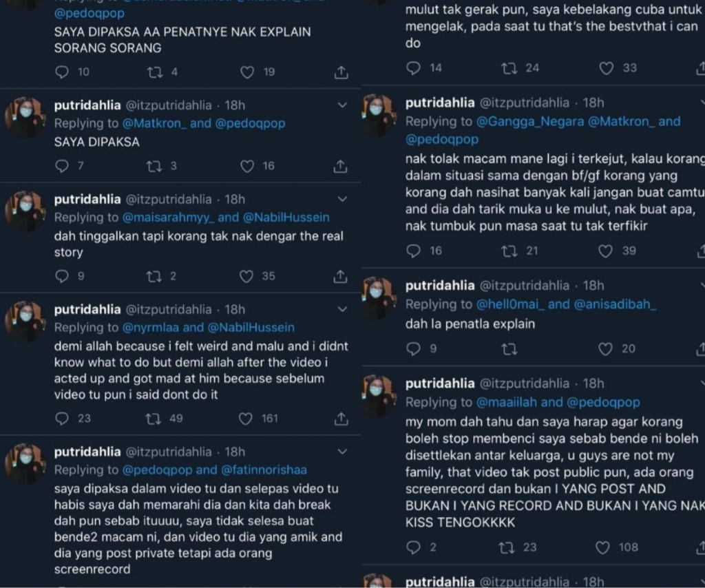
Task: Open chevron menu on "SAYA DIPAKSA" tweet
Action: [342, 105]
